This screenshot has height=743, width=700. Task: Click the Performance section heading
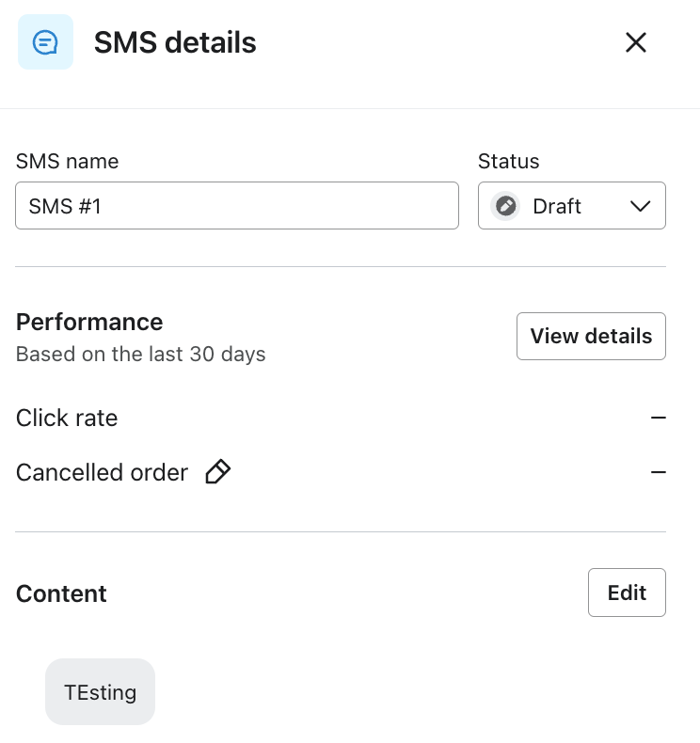click(89, 322)
